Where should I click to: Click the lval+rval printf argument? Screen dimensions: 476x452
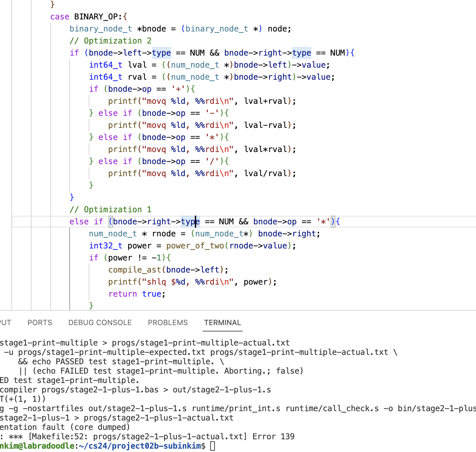(265, 101)
